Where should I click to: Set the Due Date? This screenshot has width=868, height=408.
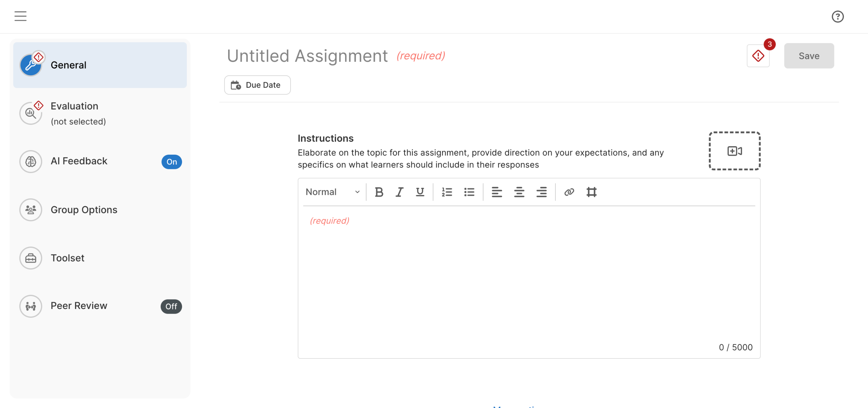pos(257,85)
